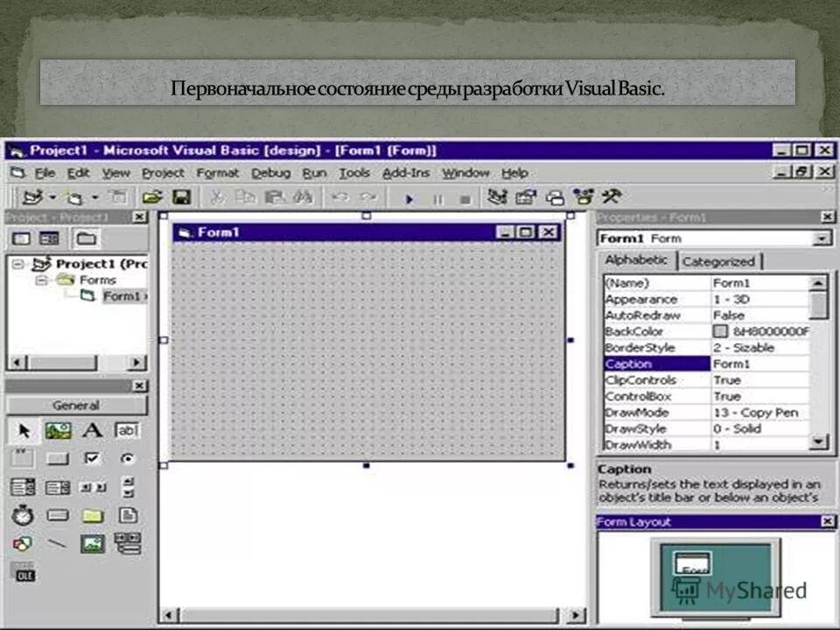Viewport: 840px width, 630px height.
Task: Toggle Folders in the Project panel
Action: click(86, 238)
